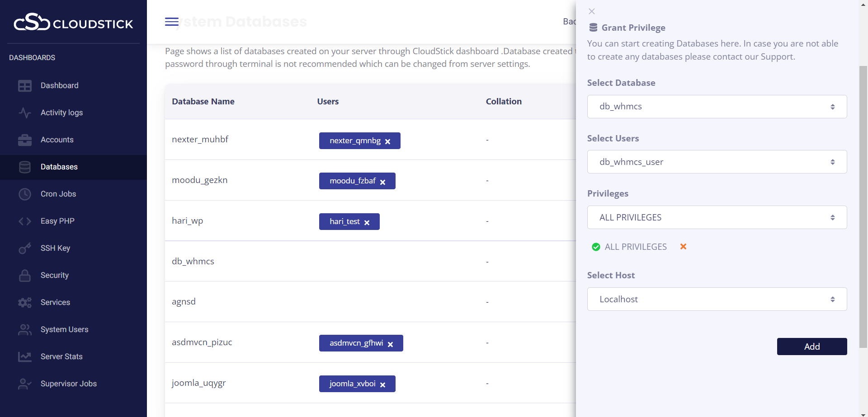Remove nexter_qmnbg user from database

pyautogui.click(x=387, y=141)
